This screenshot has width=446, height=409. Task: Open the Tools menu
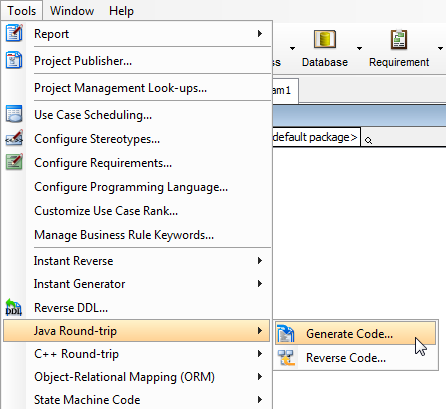(22, 11)
